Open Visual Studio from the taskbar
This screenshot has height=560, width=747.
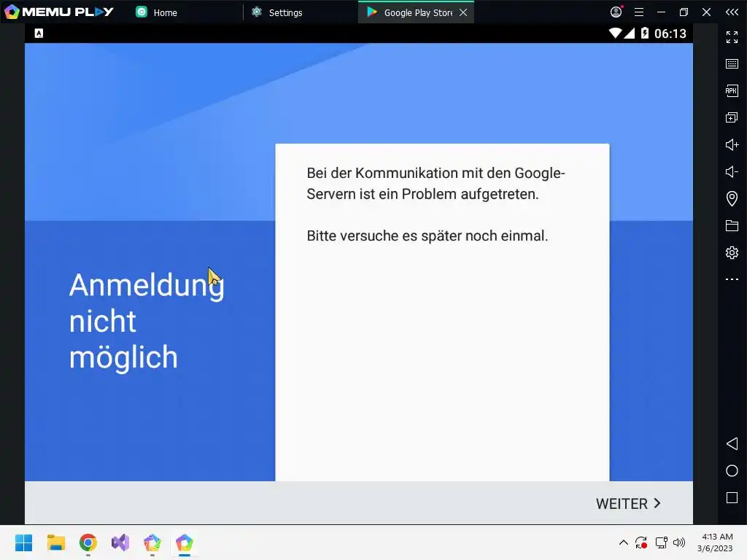pos(120,542)
